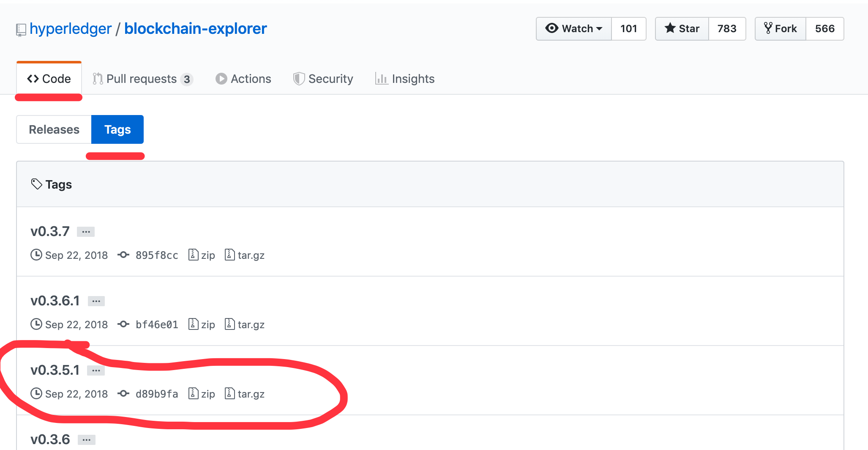Viewport: 868px width, 450px height.
Task: View the 566 forks count
Action: coord(824,29)
